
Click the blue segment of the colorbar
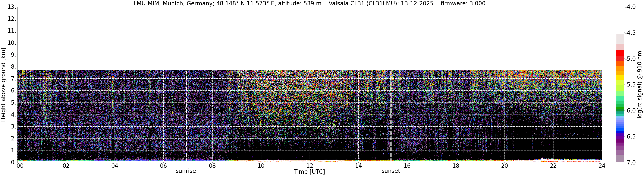[620, 132]
